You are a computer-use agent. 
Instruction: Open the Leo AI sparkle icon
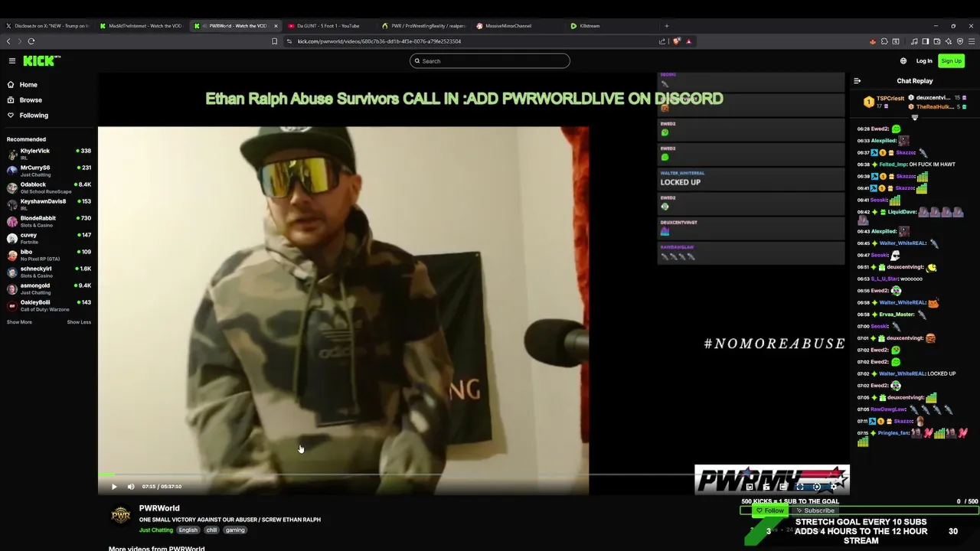point(949,41)
